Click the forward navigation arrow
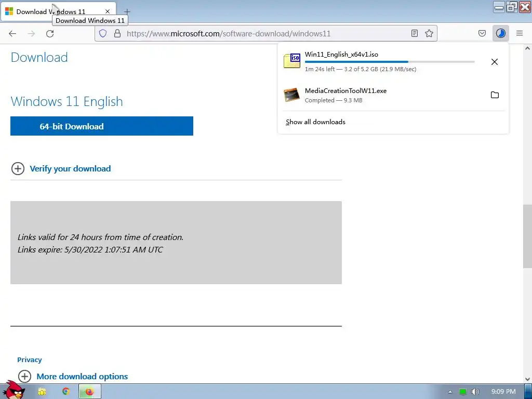This screenshot has width=532, height=399. pyautogui.click(x=31, y=33)
